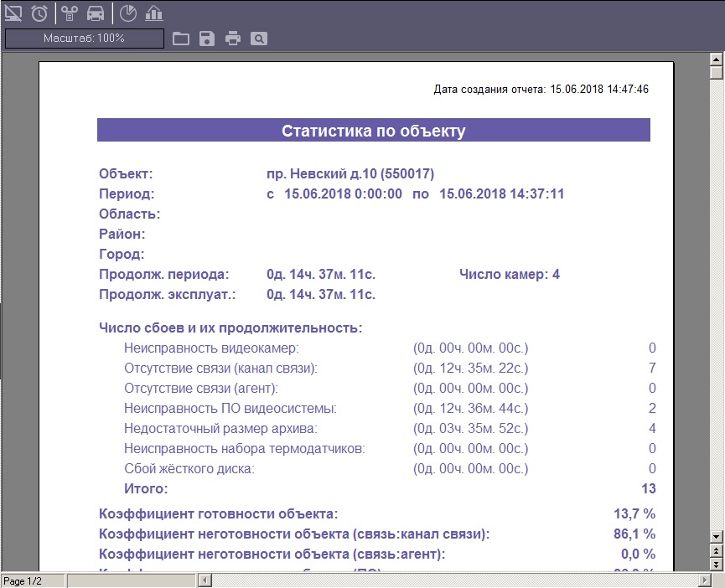Open the pie chart report icon

pos(127,13)
